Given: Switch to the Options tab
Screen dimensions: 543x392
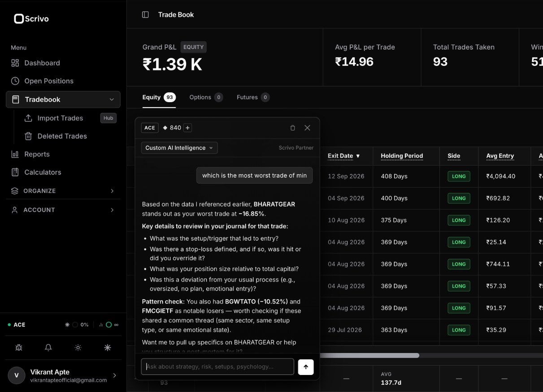Looking at the screenshot, I should point(206,97).
